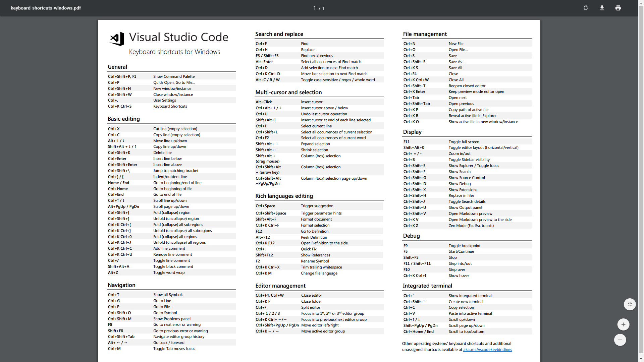Image resolution: width=644 pixels, height=362 pixels.
Task: Click the scrollbar down arrow
Action: point(641,360)
